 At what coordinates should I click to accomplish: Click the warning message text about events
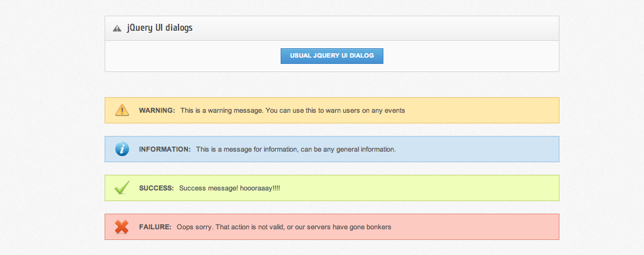click(x=293, y=110)
